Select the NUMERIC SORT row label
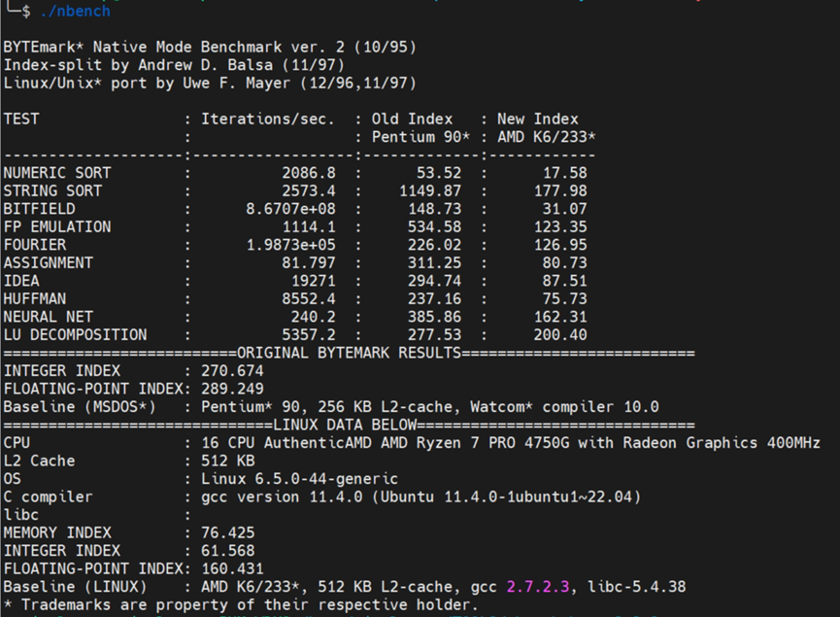The height and width of the screenshot is (617, 840). [x=57, y=173]
